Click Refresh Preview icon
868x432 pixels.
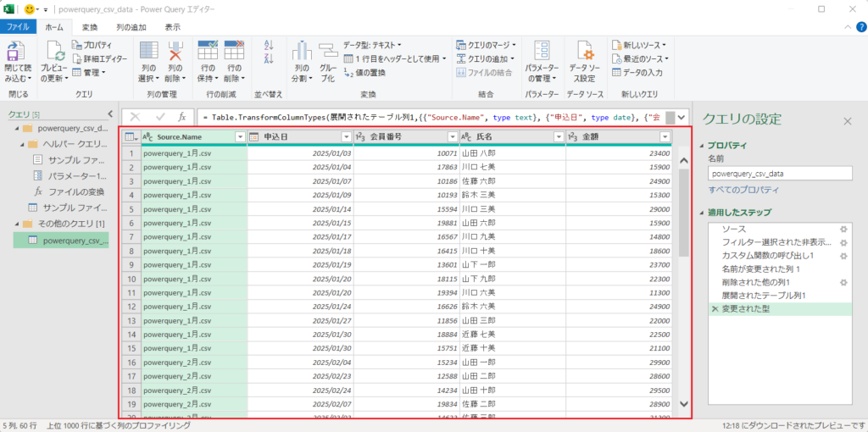pyautogui.click(x=56, y=53)
